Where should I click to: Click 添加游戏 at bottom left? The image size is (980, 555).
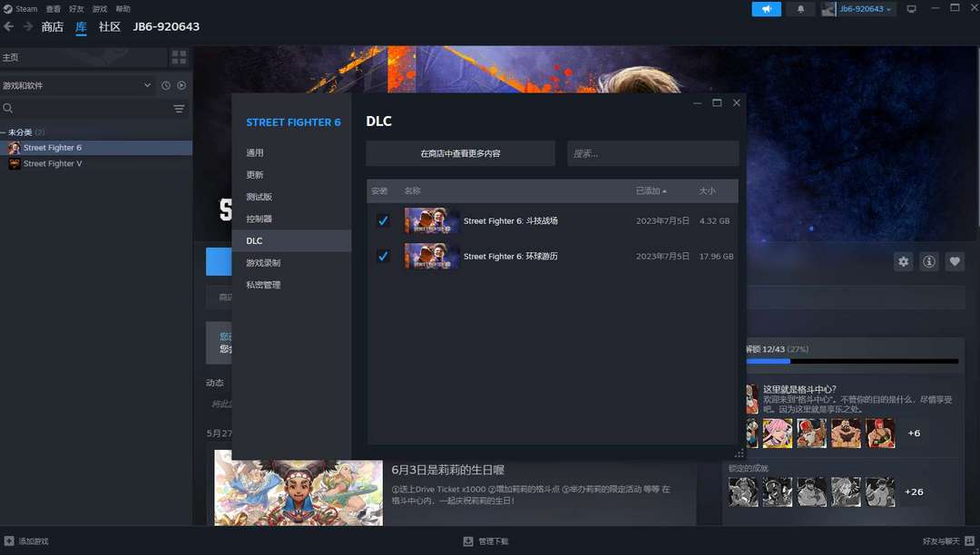point(26,541)
